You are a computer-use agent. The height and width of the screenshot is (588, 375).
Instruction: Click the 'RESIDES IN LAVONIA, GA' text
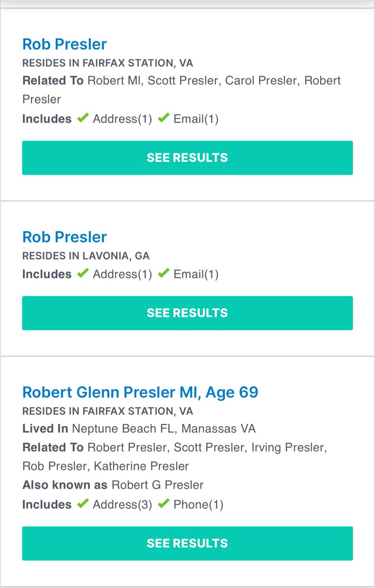point(86,256)
